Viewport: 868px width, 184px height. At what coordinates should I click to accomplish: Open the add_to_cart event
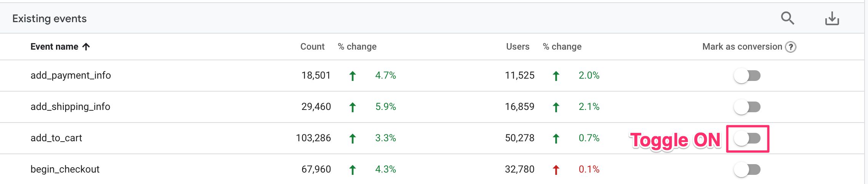56,138
